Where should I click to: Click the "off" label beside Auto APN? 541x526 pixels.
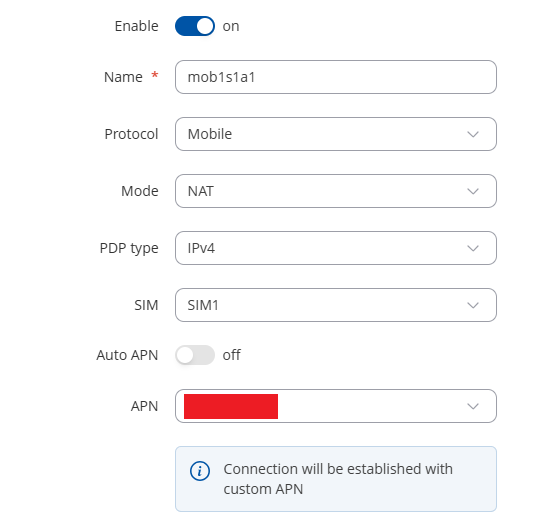point(232,355)
